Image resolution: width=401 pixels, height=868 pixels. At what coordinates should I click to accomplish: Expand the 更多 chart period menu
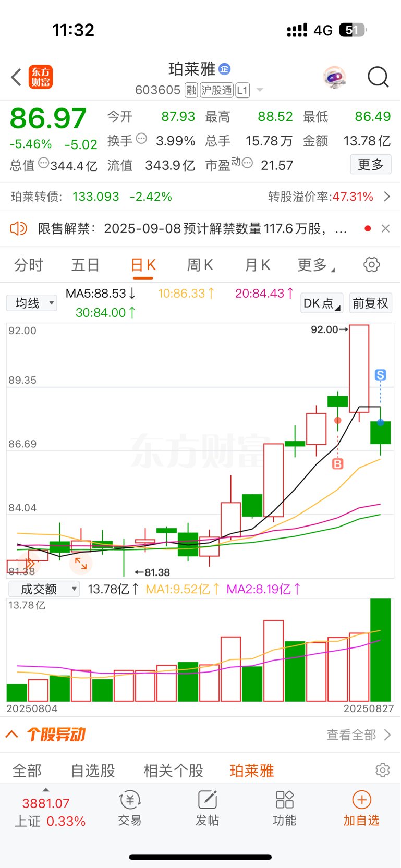[x=315, y=265]
